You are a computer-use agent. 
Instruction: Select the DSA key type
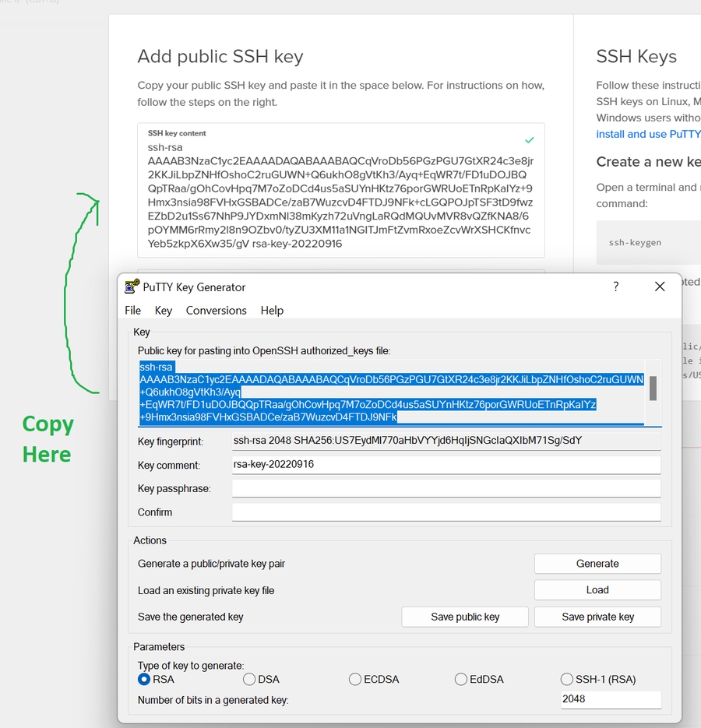tap(249, 679)
